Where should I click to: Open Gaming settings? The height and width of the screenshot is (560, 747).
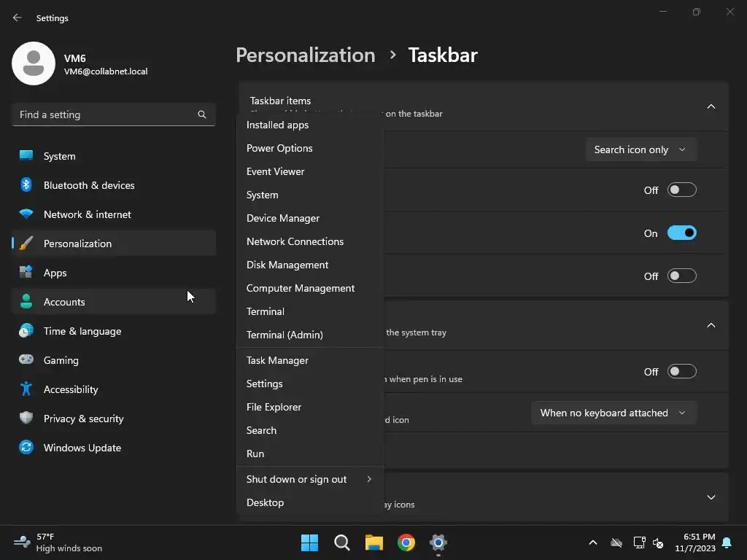114,360
